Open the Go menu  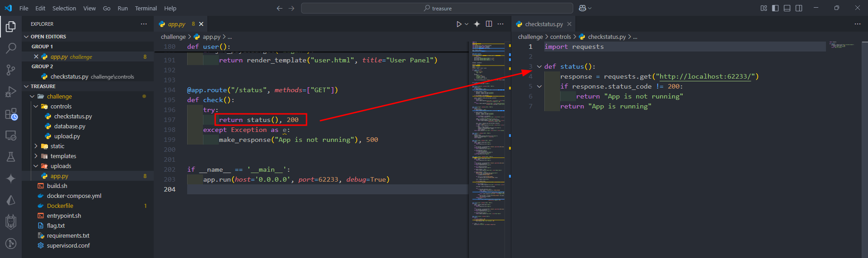point(107,8)
